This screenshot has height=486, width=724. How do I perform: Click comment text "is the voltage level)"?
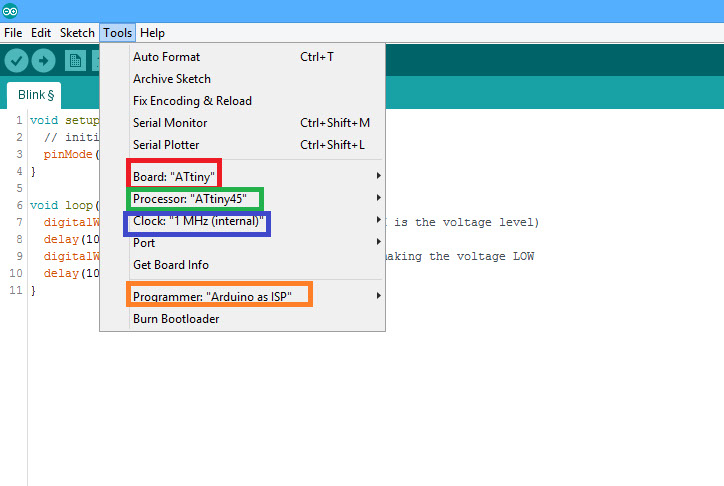[466, 222]
